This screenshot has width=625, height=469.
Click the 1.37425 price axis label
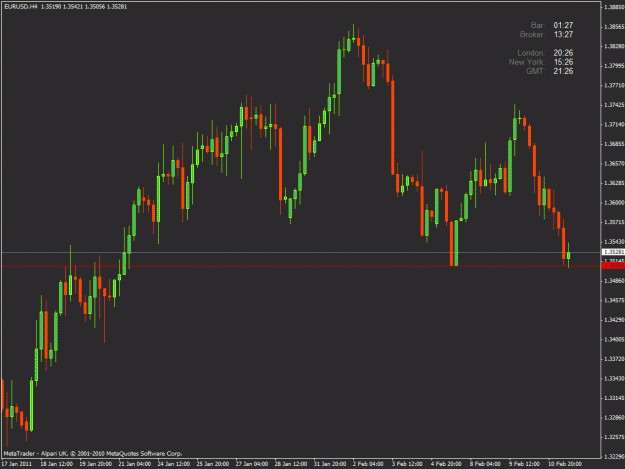(x=614, y=105)
